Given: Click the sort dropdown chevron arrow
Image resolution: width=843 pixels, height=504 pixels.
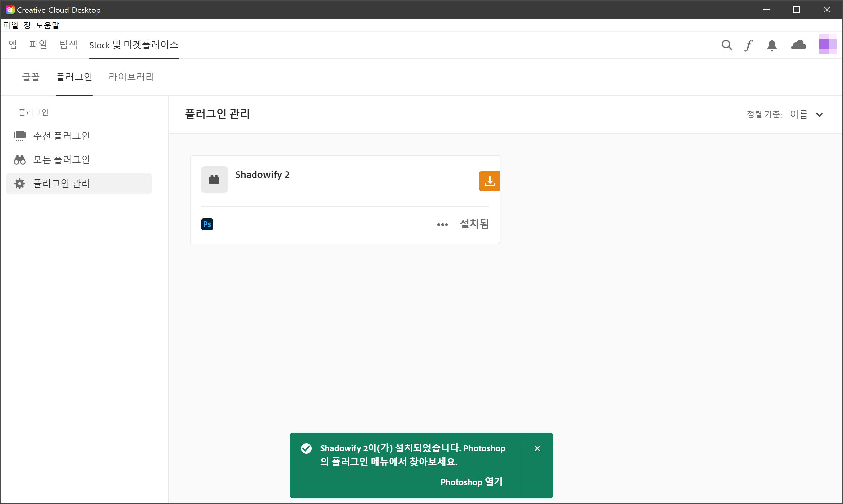Looking at the screenshot, I should pyautogui.click(x=819, y=115).
